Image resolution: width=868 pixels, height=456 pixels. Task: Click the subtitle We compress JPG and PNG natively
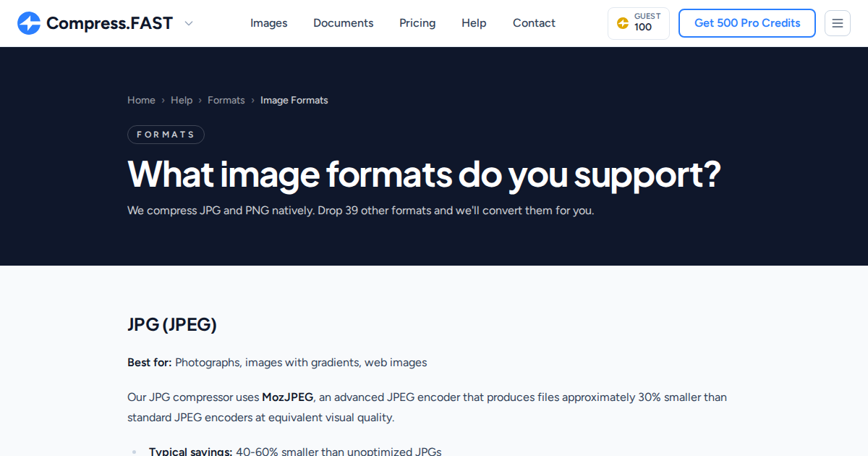click(361, 211)
